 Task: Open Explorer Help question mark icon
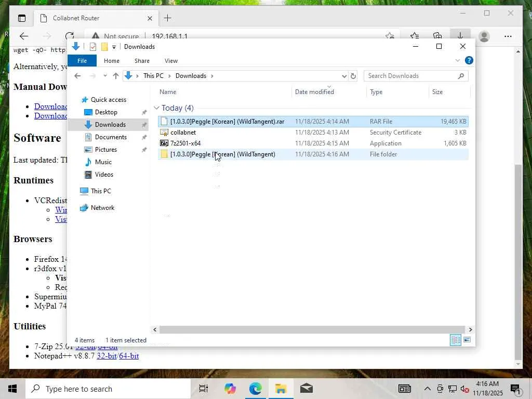tap(469, 60)
